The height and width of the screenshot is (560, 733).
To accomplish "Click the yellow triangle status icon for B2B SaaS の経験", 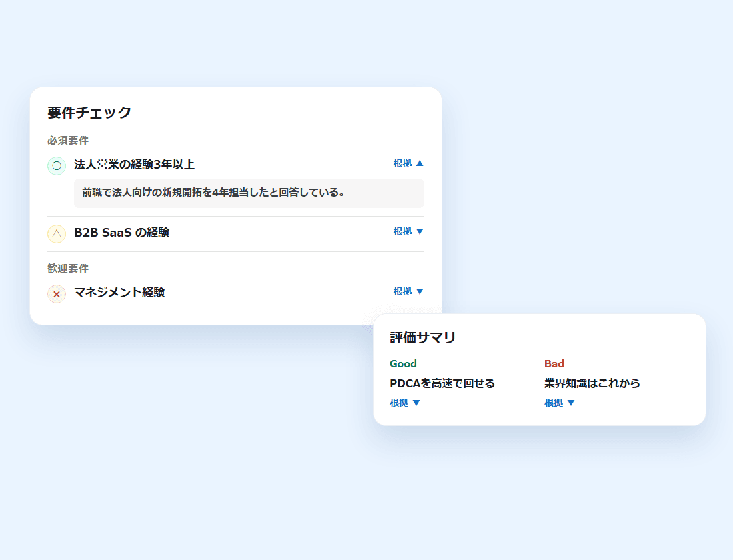I will [x=57, y=233].
